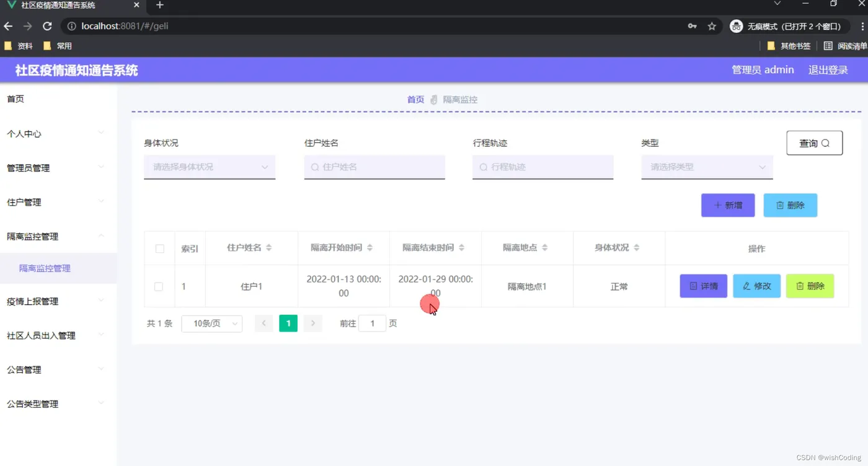Focus the 行程轨迹 search input
The height and width of the screenshot is (466, 868).
[x=542, y=167]
